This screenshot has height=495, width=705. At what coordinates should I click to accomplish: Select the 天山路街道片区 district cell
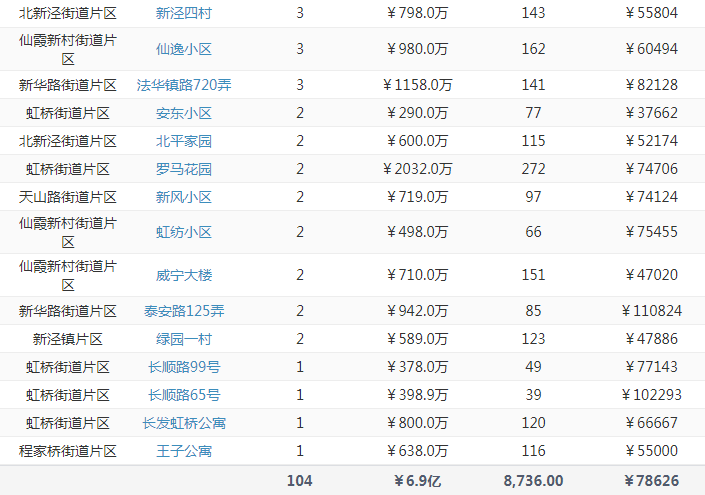(67, 197)
